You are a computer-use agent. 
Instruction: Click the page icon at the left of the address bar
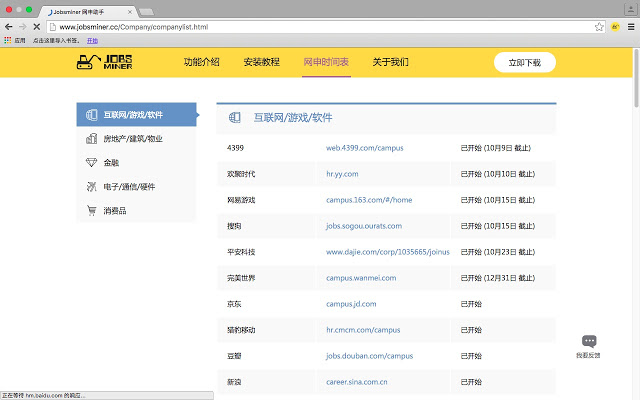click(x=53, y=27)
